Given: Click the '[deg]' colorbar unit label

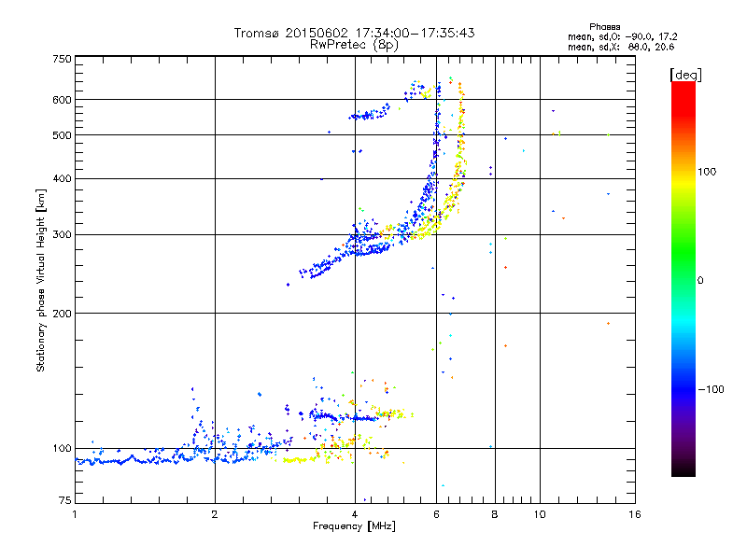Looking at the screenshot, I should tap(685, 75).
